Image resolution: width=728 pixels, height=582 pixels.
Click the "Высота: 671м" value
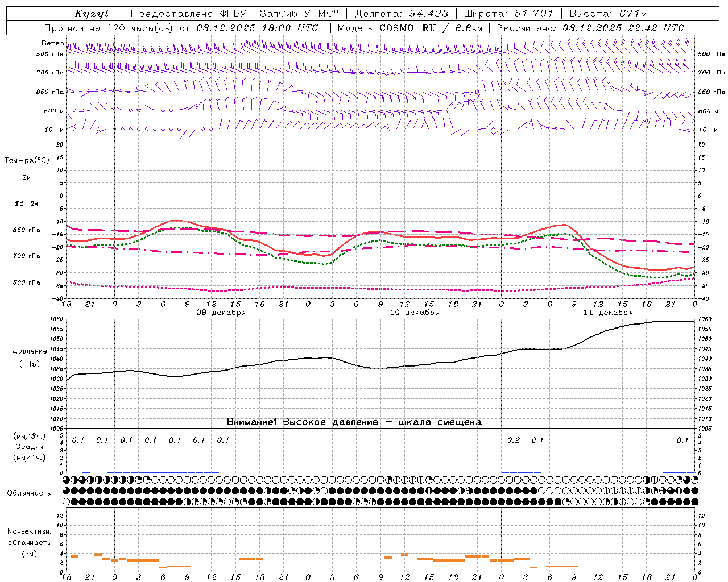(x=608, y=14)
